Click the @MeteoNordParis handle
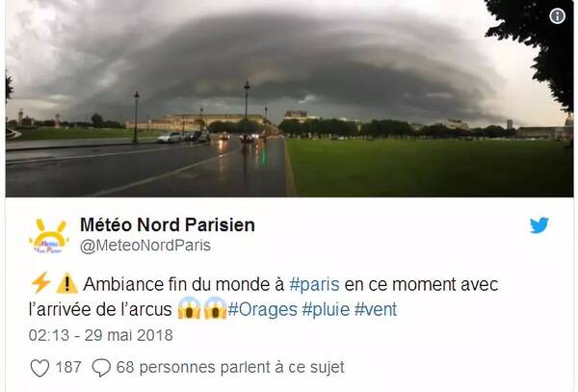Image resolution: width=578 pixels, height=392 pixels. click(x=145, y=246)
